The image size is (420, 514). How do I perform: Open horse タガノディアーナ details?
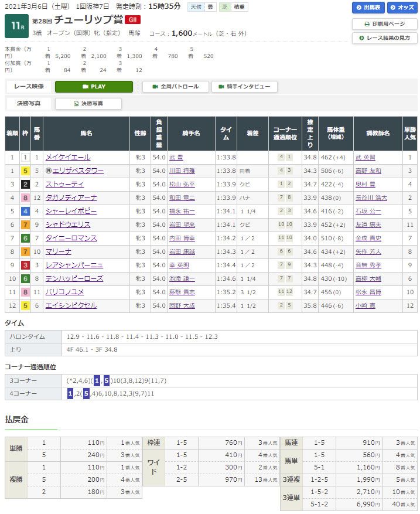coord(71,198)
